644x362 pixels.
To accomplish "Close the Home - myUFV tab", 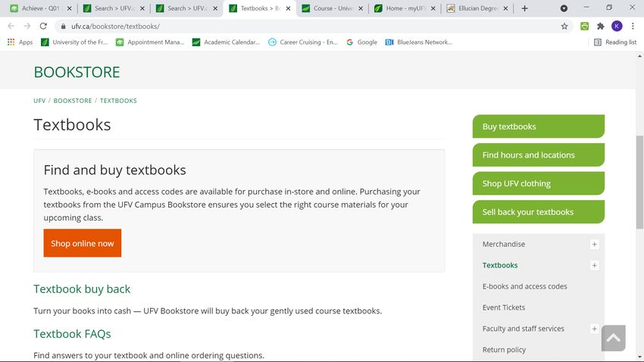I will [x=433, y=8].
